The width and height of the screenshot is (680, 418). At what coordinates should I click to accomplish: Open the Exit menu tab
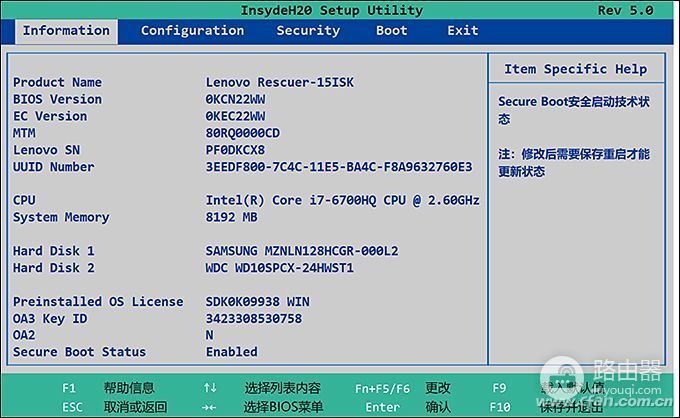[x=463, y=30]
